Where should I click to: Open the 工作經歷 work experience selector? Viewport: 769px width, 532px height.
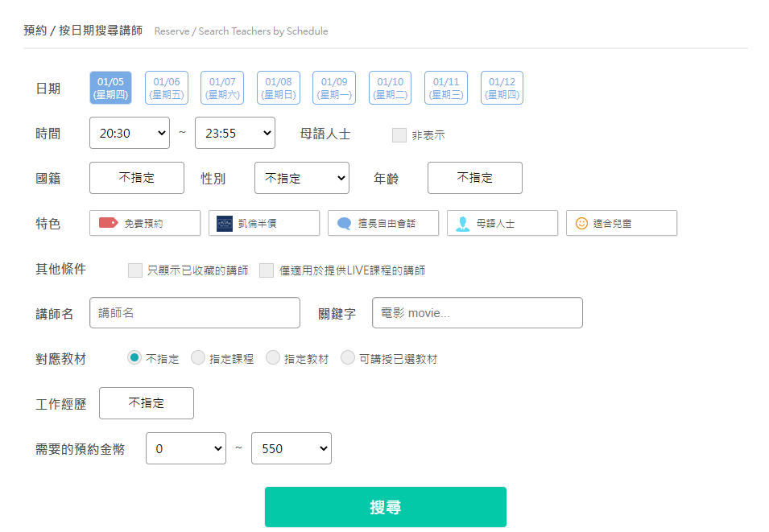click(x=146, y=403)
